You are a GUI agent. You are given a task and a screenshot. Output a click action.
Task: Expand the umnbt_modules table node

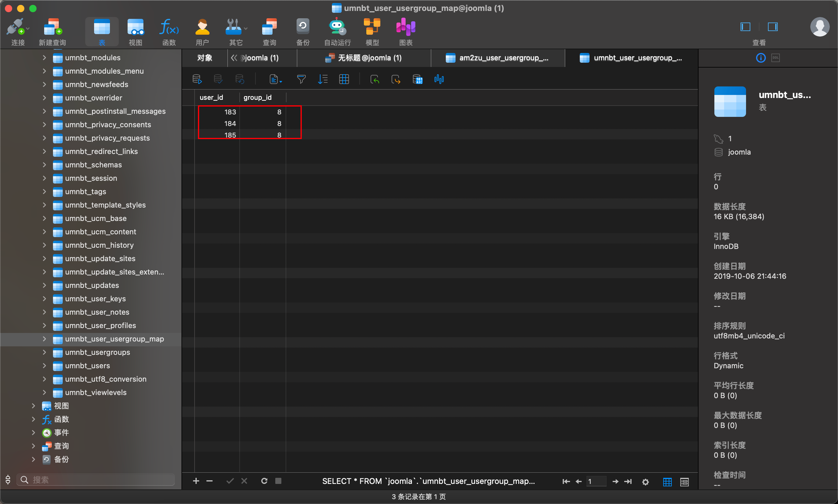click(x=44, y=58)
